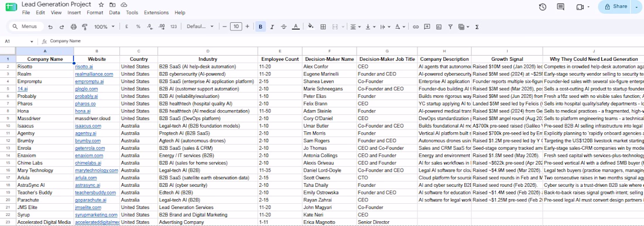Open the Default font dropdown
The height and width of the screenshot is (226, 644).
click(x=200, y=27)
